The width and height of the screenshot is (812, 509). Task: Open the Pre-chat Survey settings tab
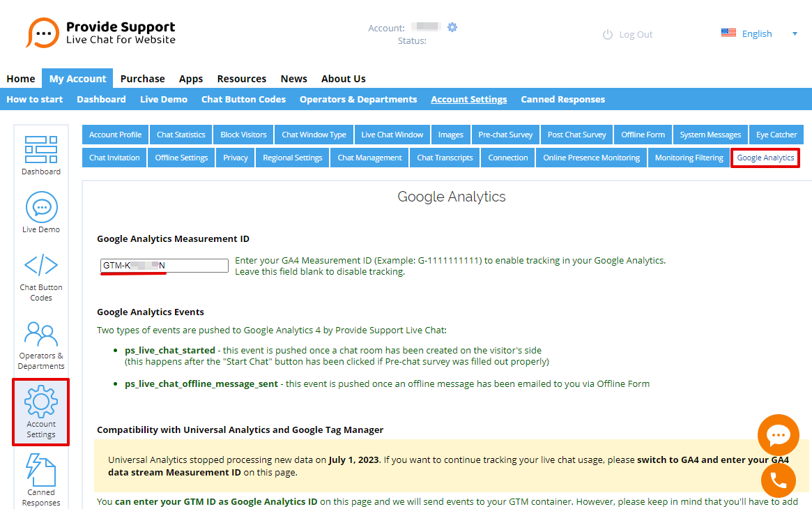[x=505, y=134]
